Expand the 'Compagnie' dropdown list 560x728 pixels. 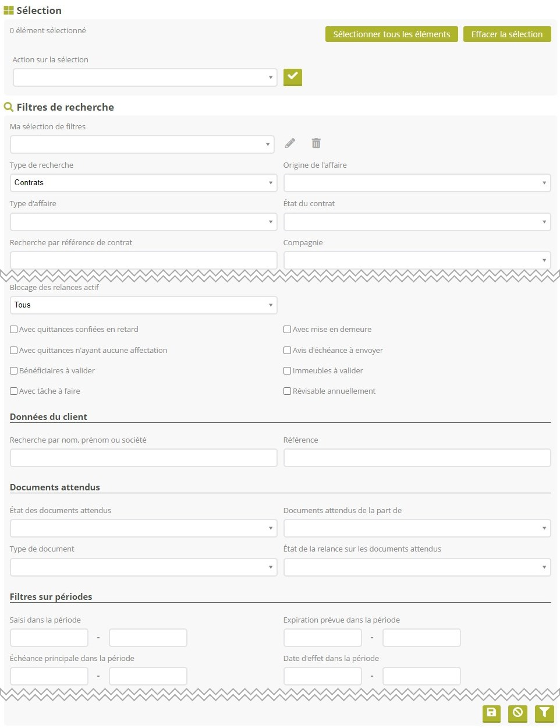point(417,260)
